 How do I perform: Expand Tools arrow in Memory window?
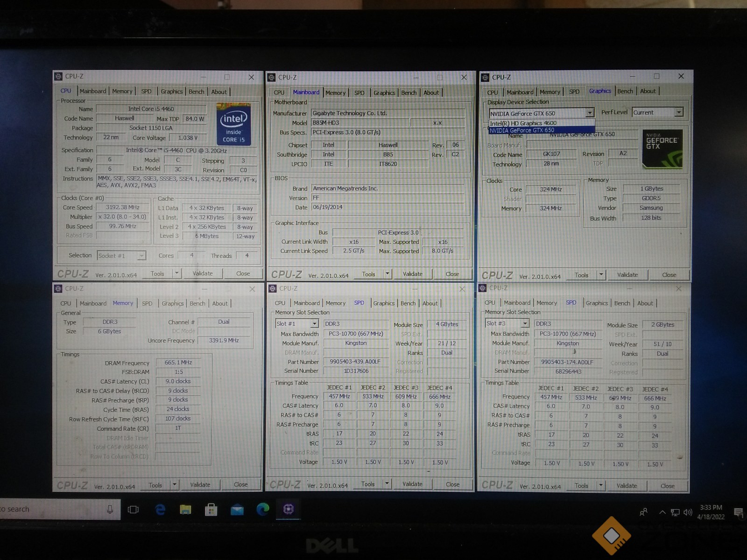point(174,485)
